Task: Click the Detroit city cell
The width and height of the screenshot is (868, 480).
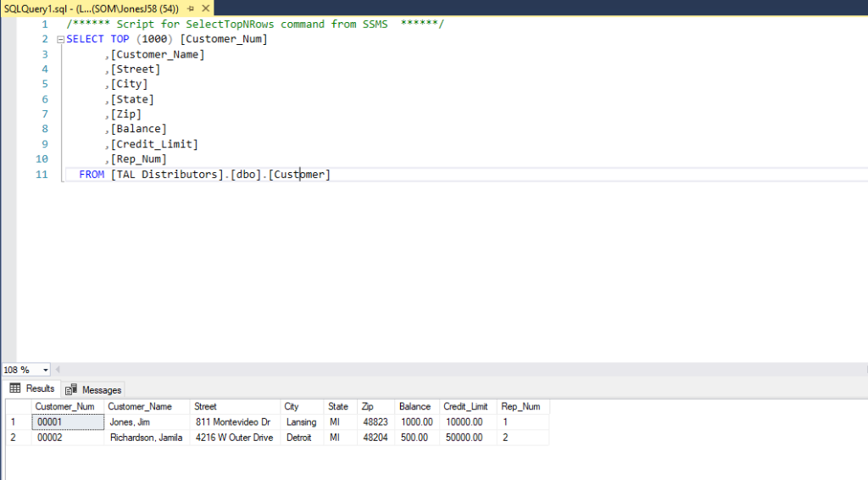Action: [302, 438]
